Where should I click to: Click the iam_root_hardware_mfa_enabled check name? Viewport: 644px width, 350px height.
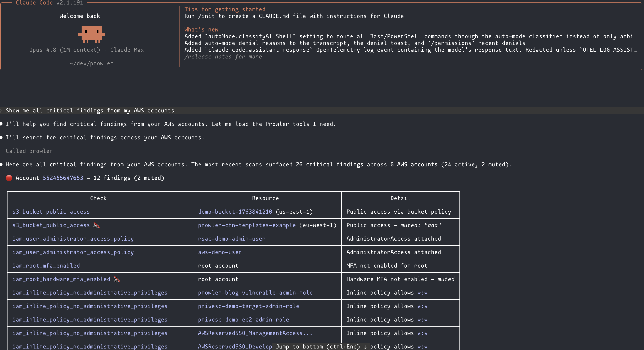[x=61, y=279]
